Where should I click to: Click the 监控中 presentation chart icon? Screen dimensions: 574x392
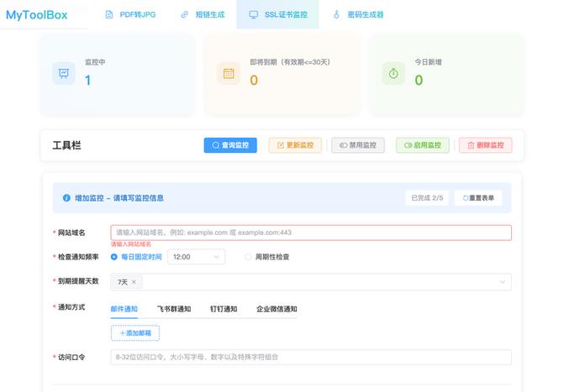click(64, 74)
